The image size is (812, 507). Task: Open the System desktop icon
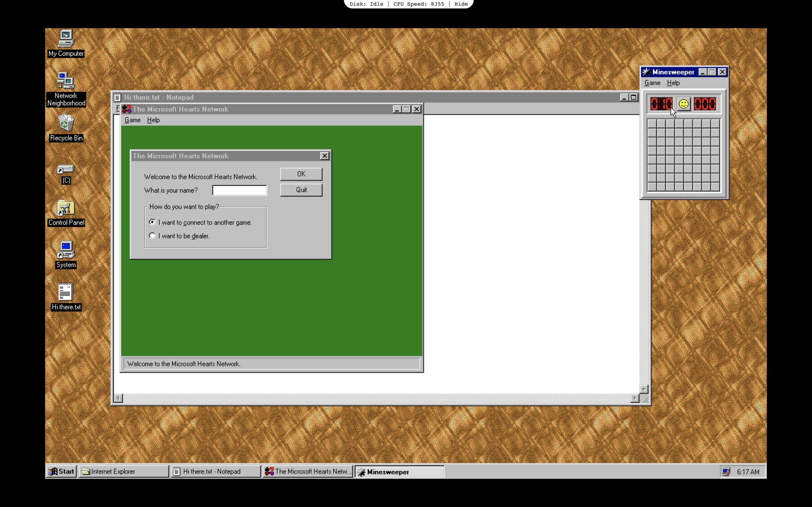point(65,252)
